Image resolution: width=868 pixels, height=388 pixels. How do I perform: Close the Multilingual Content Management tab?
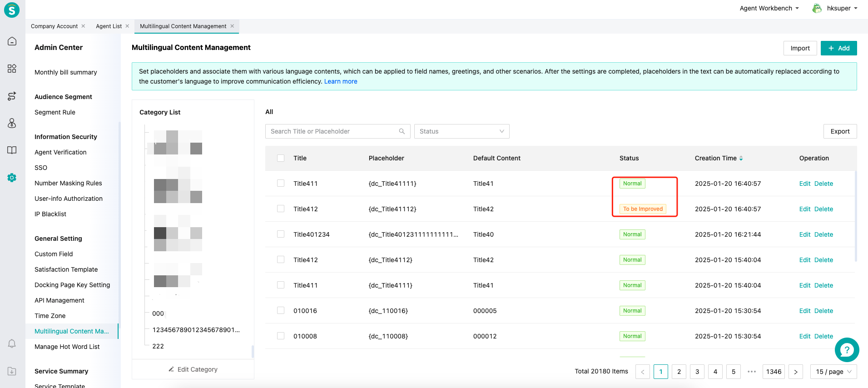[x=232, y=26]
